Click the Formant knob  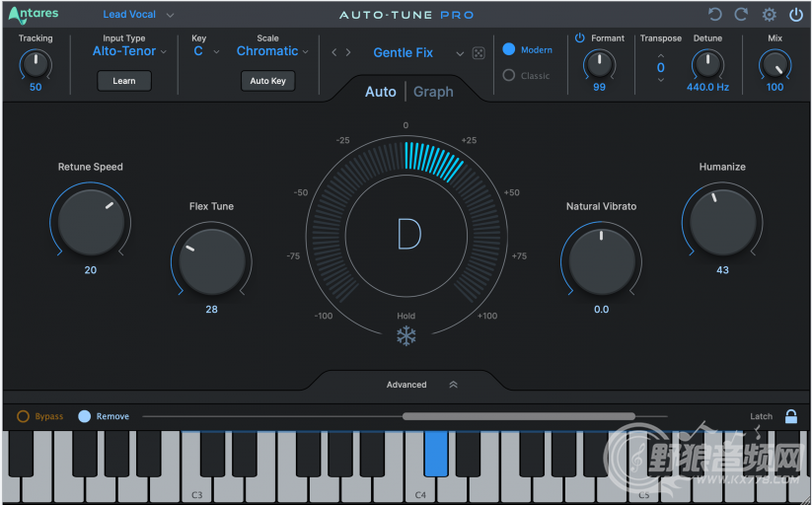(x=599, y=64)
